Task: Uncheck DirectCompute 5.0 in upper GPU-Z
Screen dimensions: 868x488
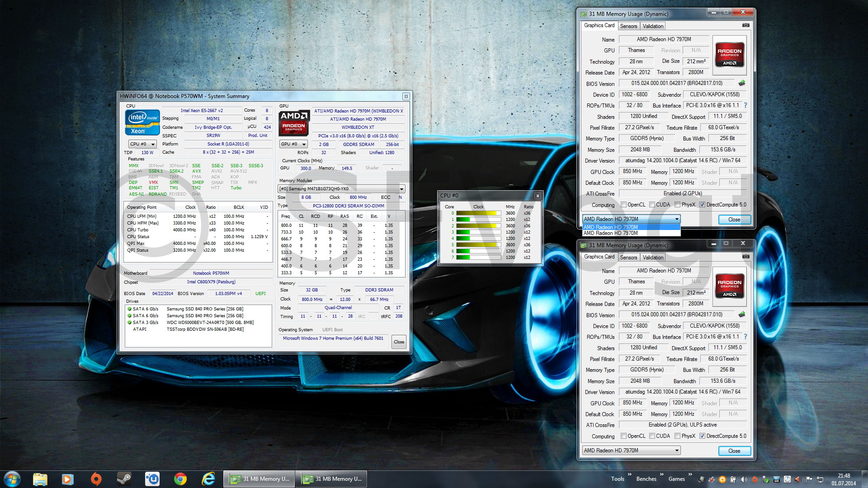Action: [x=702, y=205]
